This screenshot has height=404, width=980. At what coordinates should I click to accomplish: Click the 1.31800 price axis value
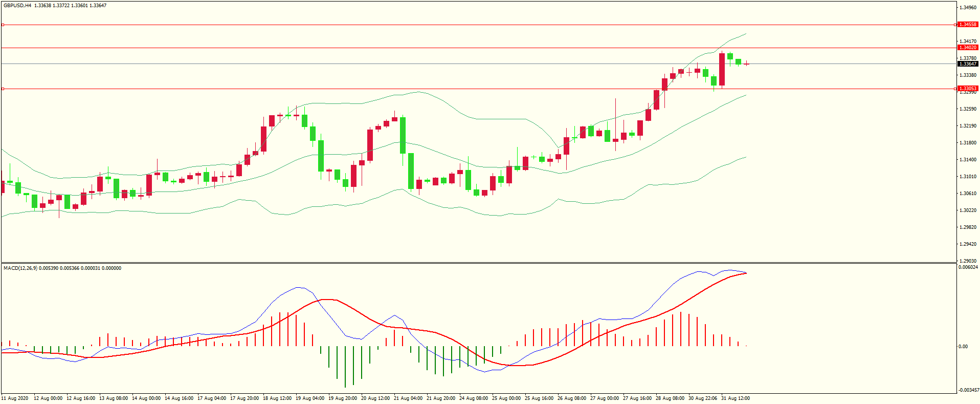[968, 143]
